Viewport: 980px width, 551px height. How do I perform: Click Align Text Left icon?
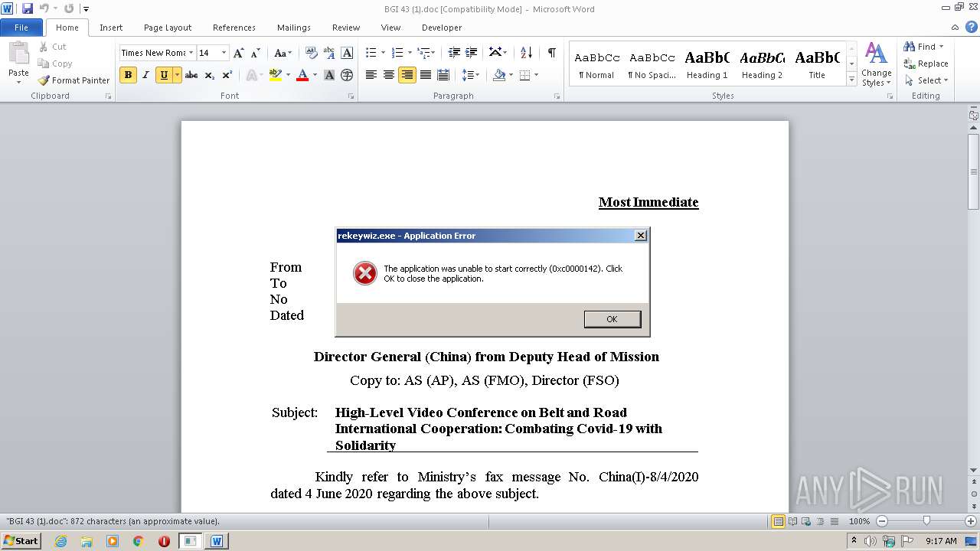tap(371, 75)
